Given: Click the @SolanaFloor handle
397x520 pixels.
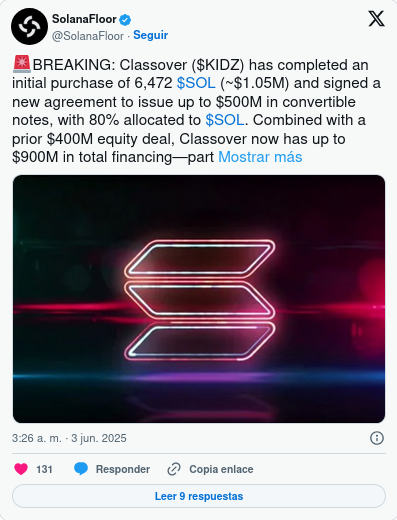Looking at the screenshot, I should [x=88, y=36].
